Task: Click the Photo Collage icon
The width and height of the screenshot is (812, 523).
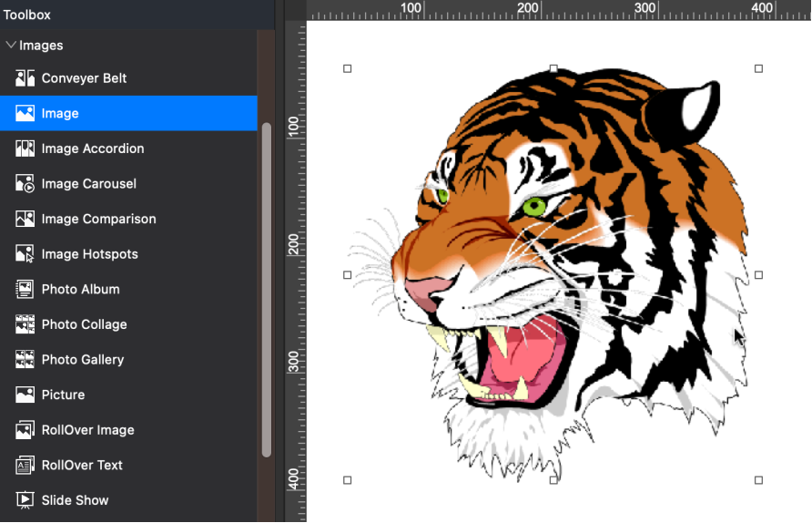Action: pos(25,324)
